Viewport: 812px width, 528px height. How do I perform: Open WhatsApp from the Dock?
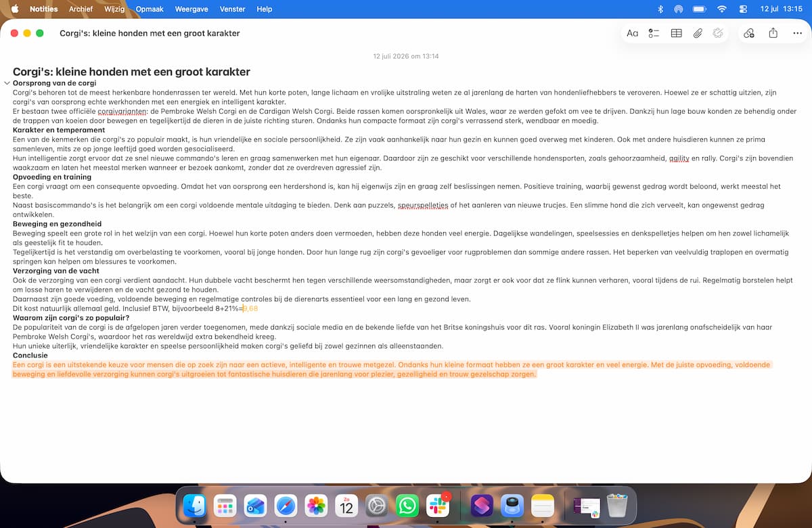tap(407, 506)
